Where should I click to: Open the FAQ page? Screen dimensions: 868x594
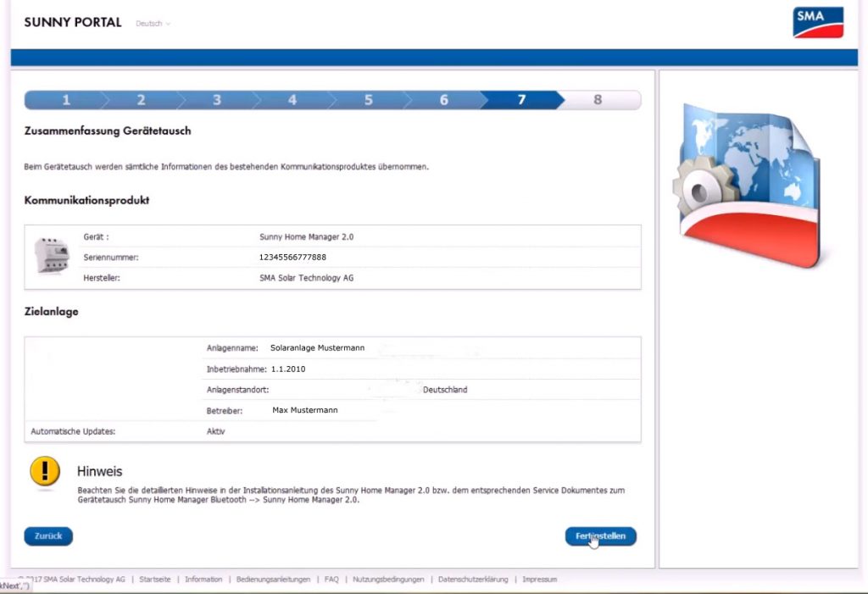click(x=331, y=579)
